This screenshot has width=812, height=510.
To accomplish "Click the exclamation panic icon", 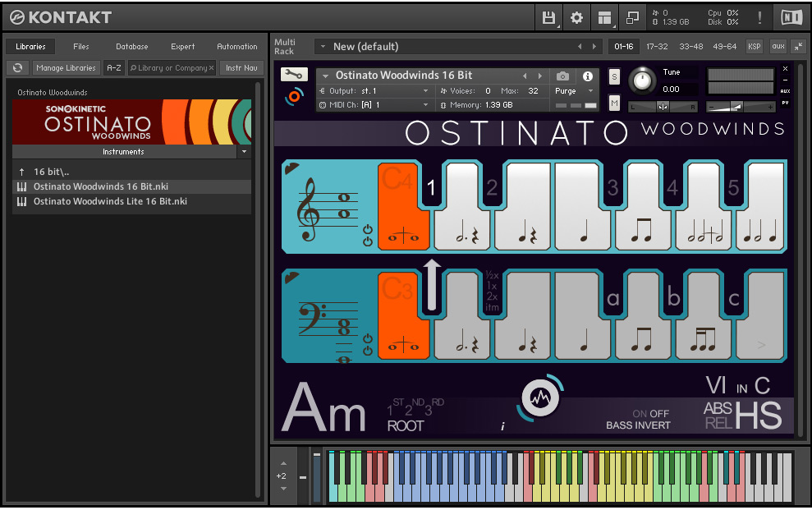I will pos(759,17).
